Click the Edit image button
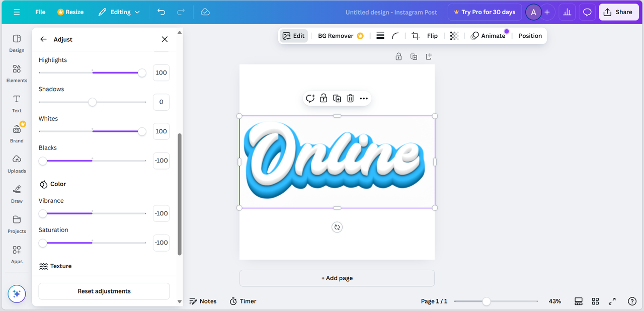The height and width of the screenshot is (311, 644). tap(294, 36)
